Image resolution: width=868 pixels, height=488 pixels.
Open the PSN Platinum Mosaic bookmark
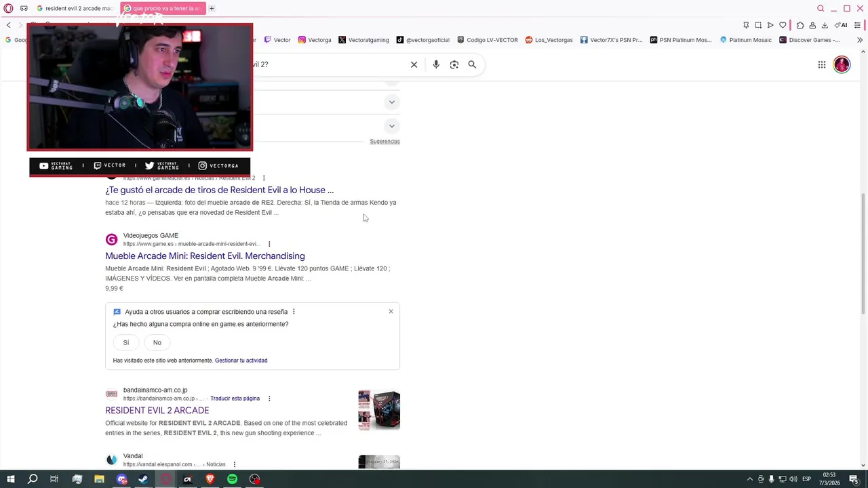tap(681, 40)
